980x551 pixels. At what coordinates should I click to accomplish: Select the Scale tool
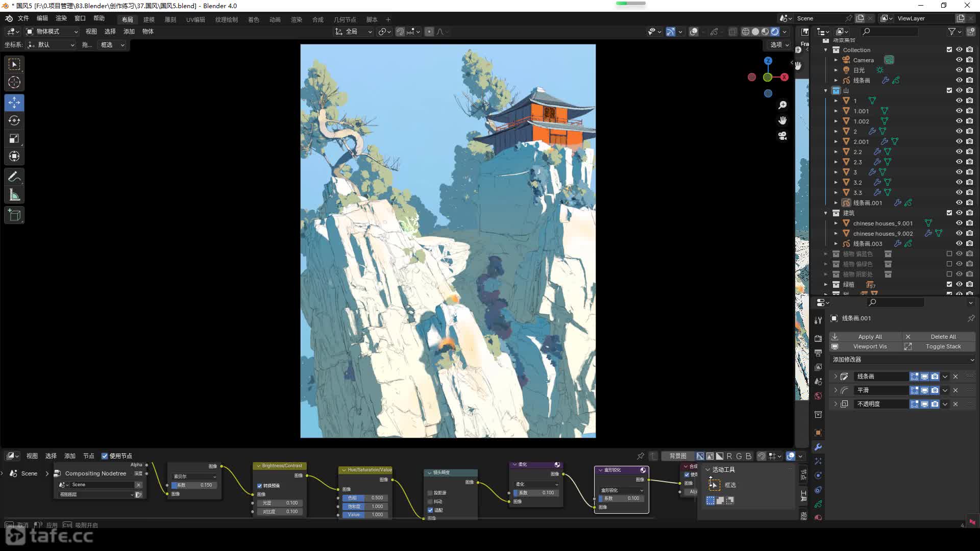(x=14, y=138)
